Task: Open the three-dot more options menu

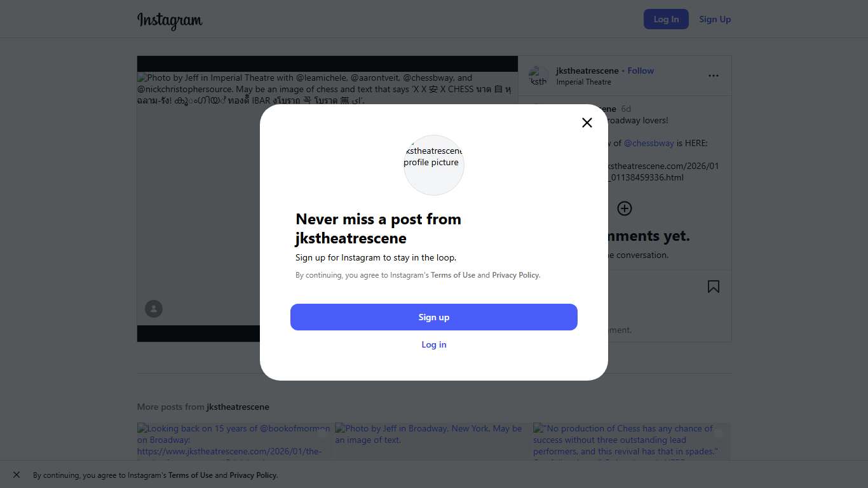Action: point(713,76)
